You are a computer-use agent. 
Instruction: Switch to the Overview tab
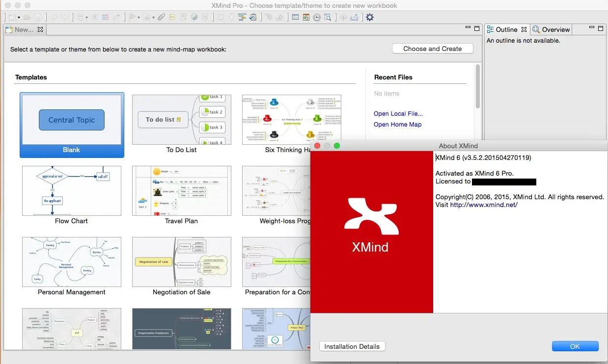(x=552, y=29)
